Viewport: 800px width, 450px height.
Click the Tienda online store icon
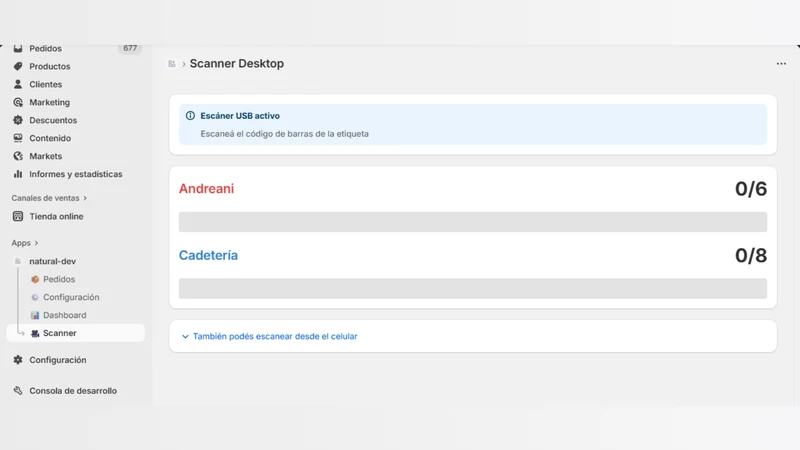click(18, 216)
